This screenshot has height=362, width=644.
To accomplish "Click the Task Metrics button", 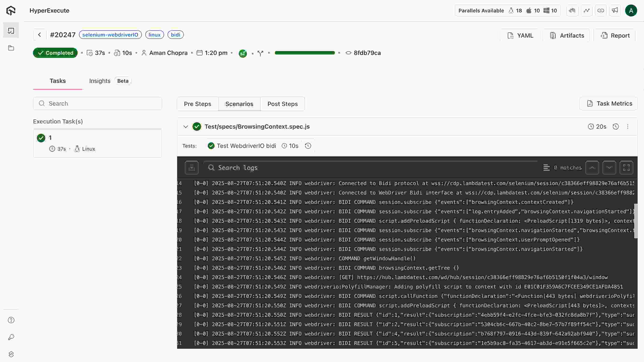I will (x=609, y=104).
